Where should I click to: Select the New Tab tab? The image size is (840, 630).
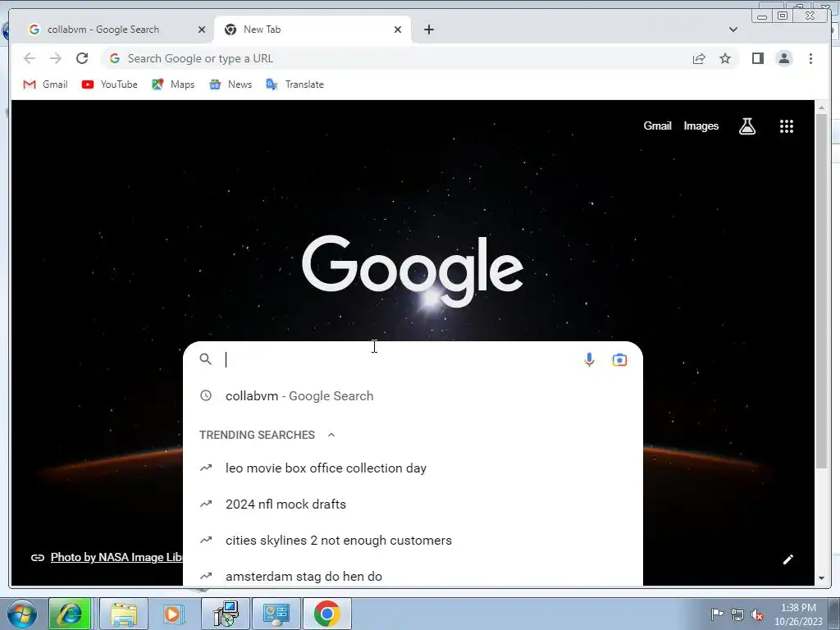(x=312, y=30)
